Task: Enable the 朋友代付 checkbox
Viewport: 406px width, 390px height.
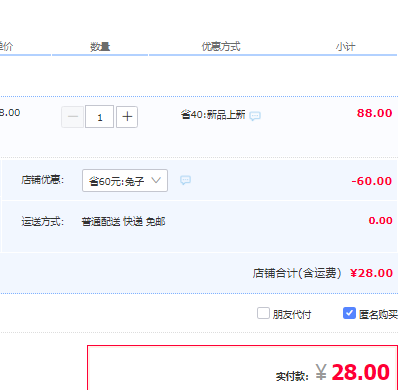Action: pos(263,313)
